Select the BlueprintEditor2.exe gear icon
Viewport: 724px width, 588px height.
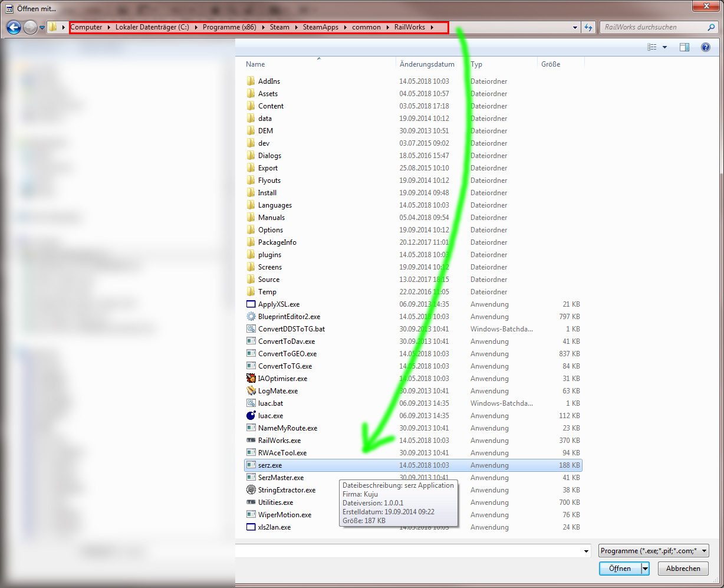(x=251, y=317)
